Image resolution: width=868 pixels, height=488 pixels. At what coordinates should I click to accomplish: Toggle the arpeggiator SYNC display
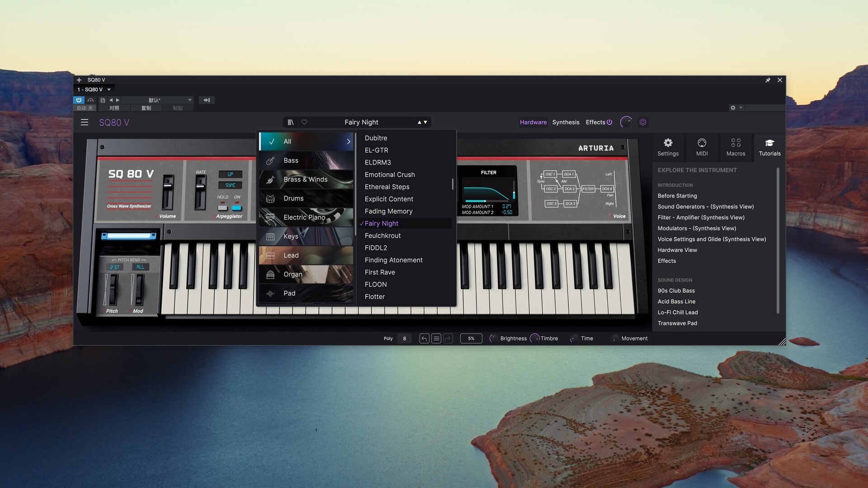click(230, 185)
